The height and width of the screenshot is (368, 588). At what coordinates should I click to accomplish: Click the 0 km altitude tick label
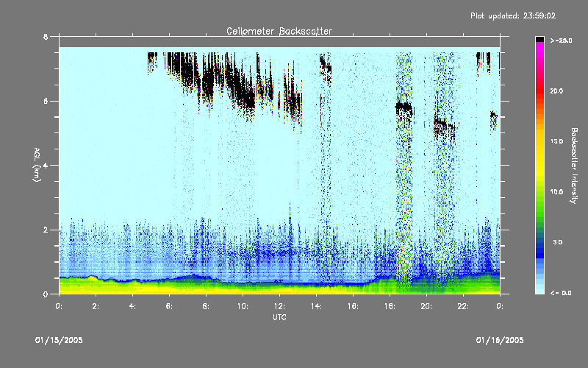[46, 294]
